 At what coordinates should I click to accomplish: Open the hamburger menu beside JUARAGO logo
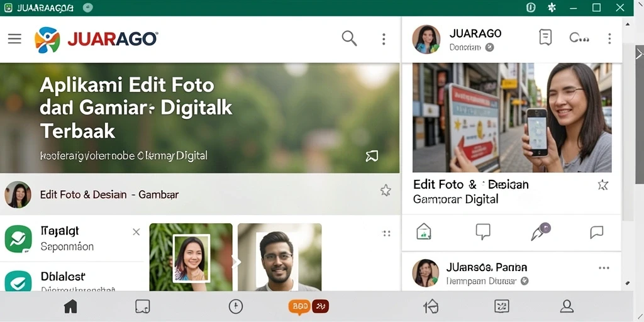coord(14,39)
